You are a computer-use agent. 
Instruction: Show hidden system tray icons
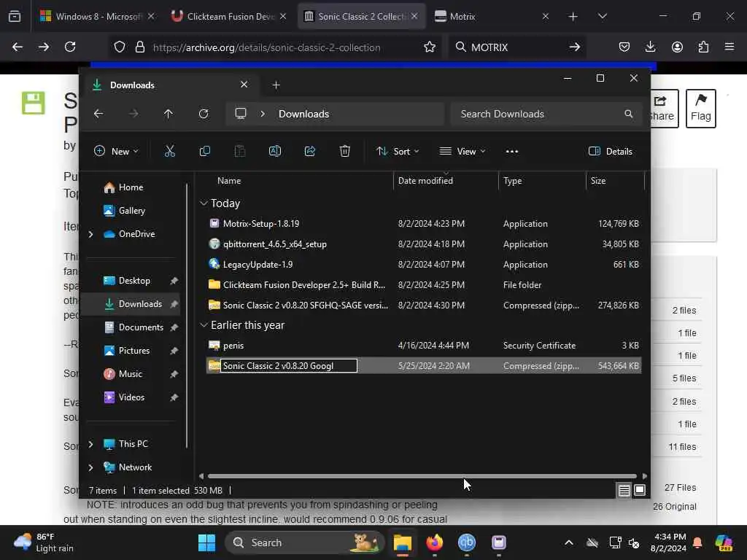point(569,542)
